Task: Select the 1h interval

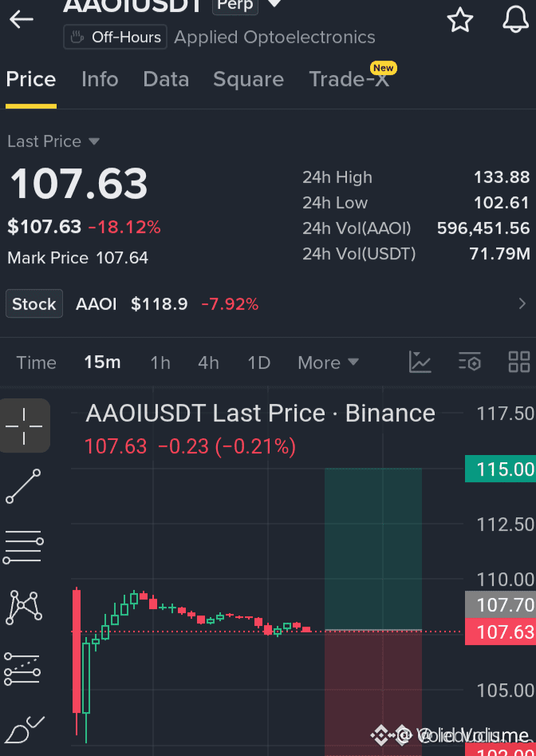Action: click(160, 362)
